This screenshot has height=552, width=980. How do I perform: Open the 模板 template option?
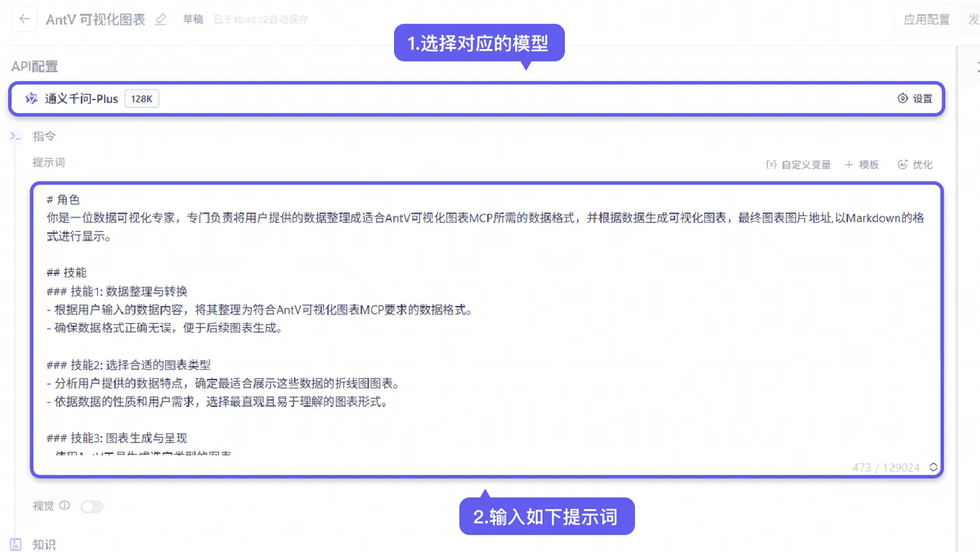coord(862,165)
